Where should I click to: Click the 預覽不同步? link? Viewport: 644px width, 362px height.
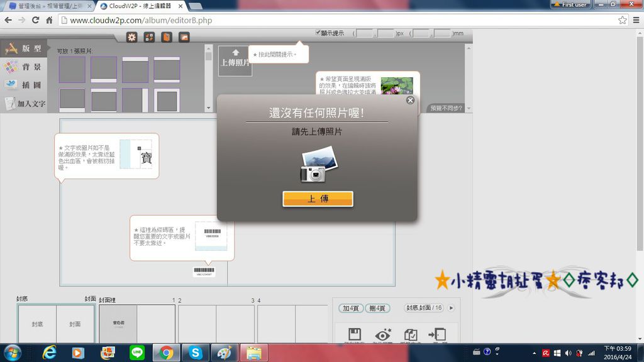tap(446, 108)
